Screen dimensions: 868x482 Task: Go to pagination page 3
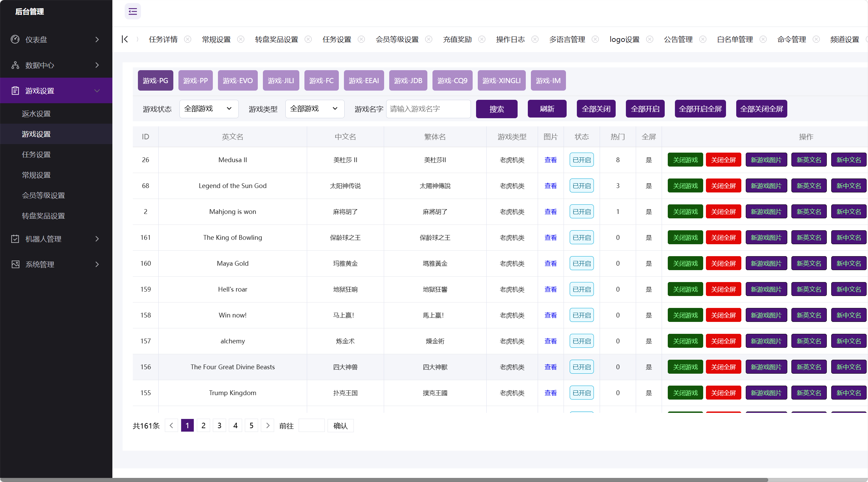[x=219, y=425]
